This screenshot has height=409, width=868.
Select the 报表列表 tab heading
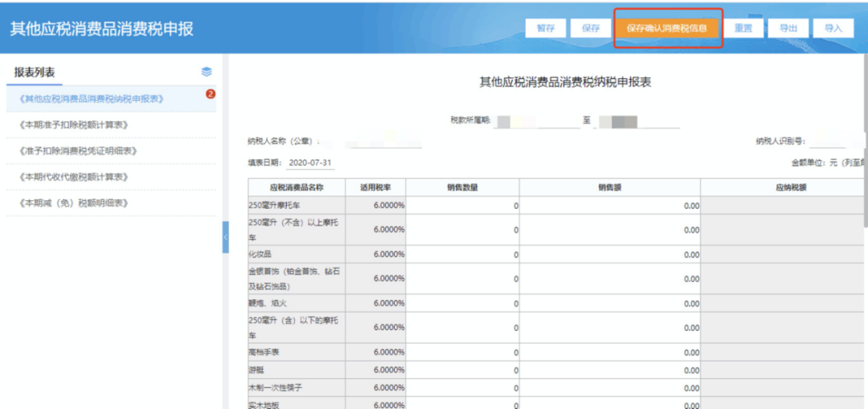click(35, 72)
